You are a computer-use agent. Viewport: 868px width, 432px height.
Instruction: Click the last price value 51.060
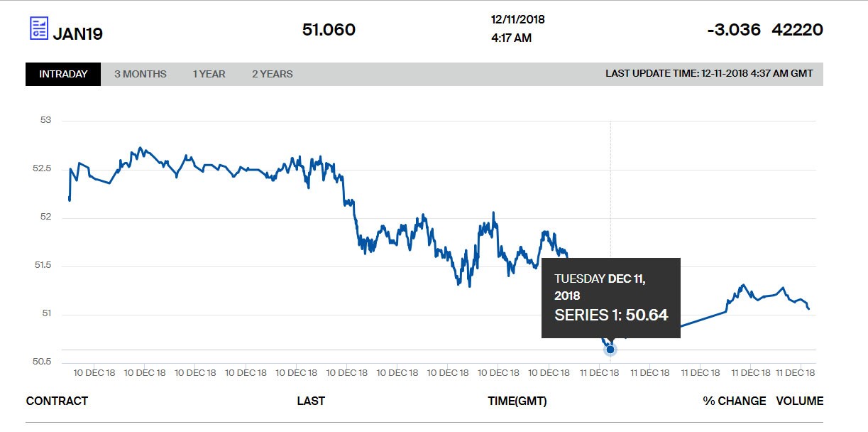329,30
